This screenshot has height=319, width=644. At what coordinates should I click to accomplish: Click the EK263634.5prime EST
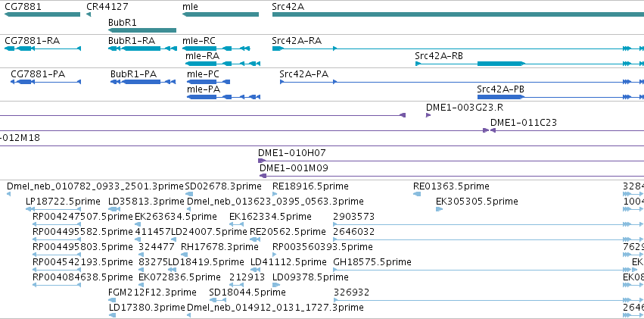(x=138, y=224)
